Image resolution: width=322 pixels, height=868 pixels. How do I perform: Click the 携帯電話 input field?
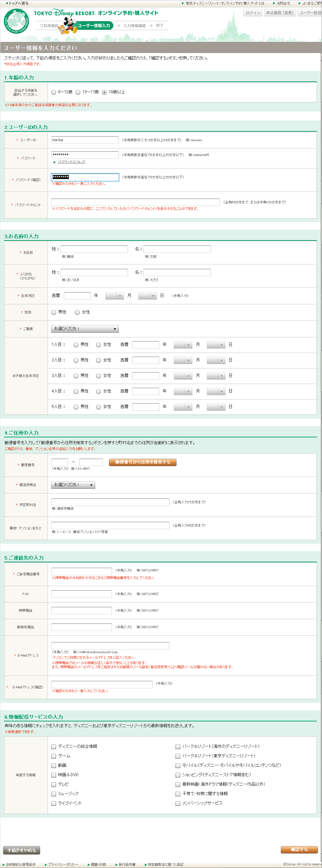[x=82, y=611]
